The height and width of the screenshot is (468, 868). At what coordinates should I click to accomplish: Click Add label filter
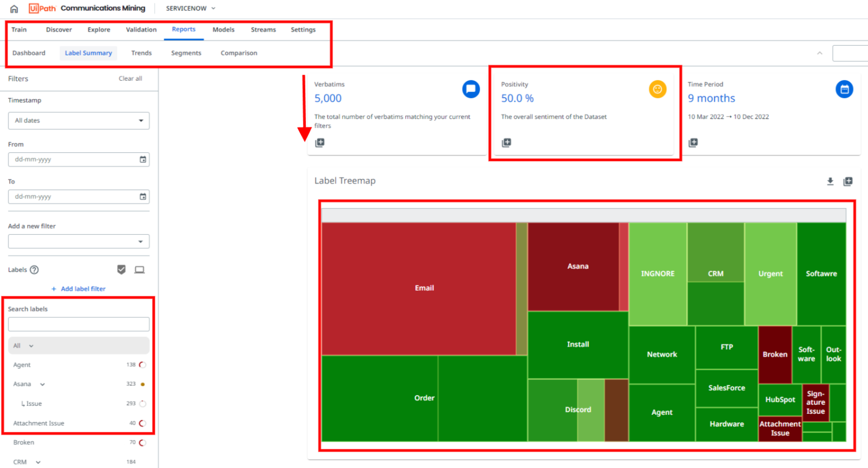tap(79, 288)
